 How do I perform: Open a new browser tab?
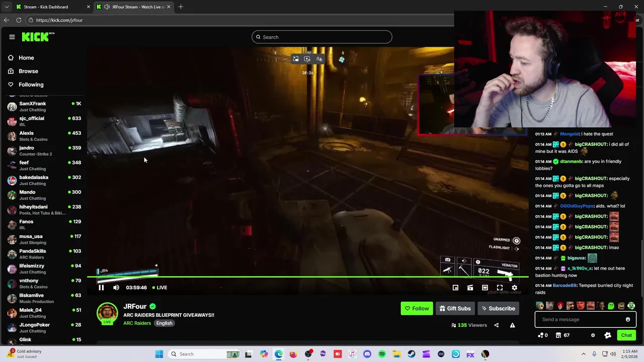point(181,7)
